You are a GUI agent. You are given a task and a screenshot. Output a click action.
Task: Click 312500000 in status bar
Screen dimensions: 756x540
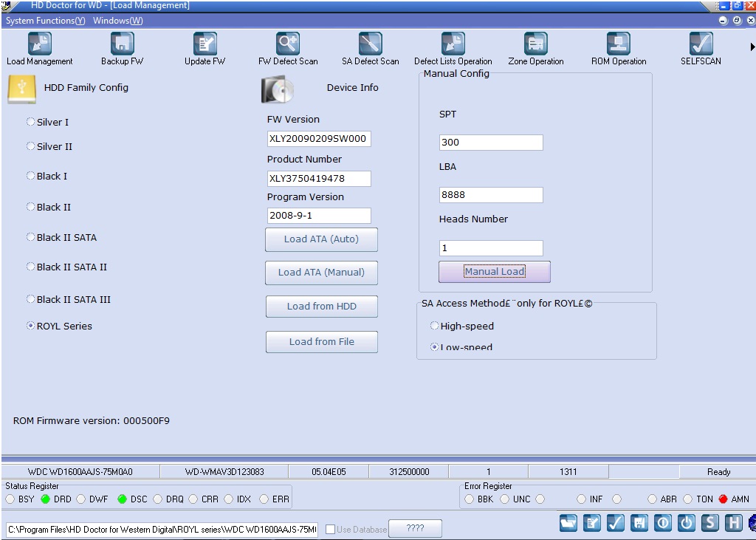pyautogui.click(x=409, y=472)
